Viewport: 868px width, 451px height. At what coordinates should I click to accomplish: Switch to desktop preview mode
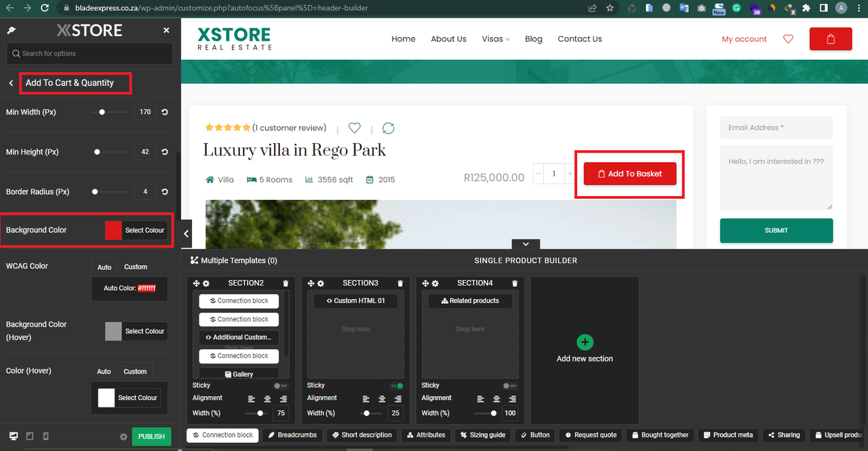(x=14, y=436)
